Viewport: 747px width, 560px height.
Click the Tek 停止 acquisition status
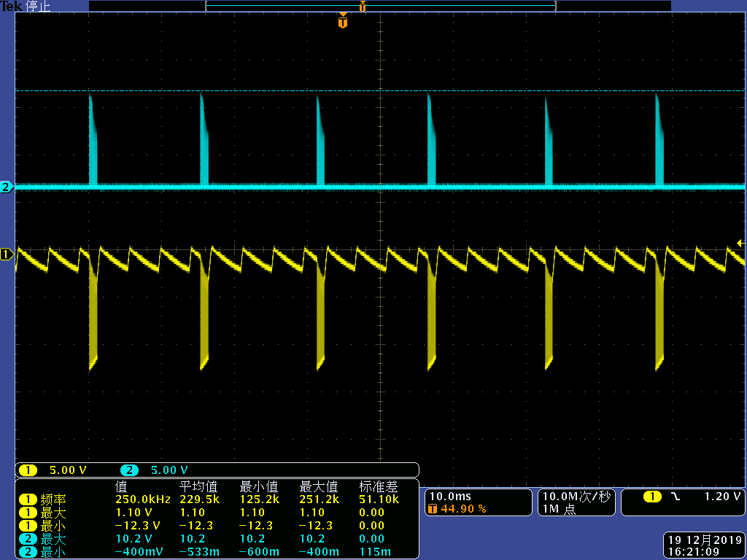point(25,6)
